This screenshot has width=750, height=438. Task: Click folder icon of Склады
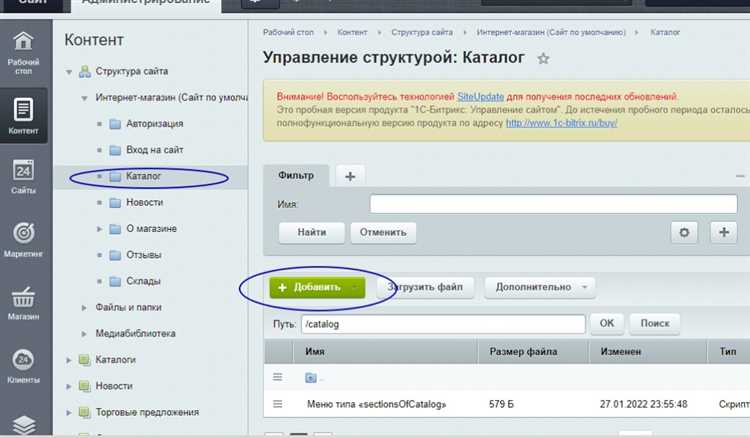115,281
